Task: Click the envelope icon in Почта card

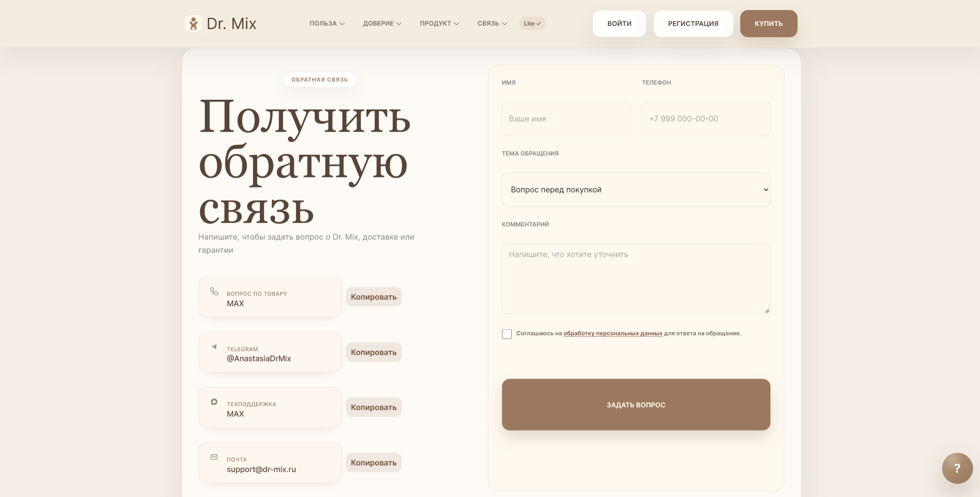Action: click(214, 457)
